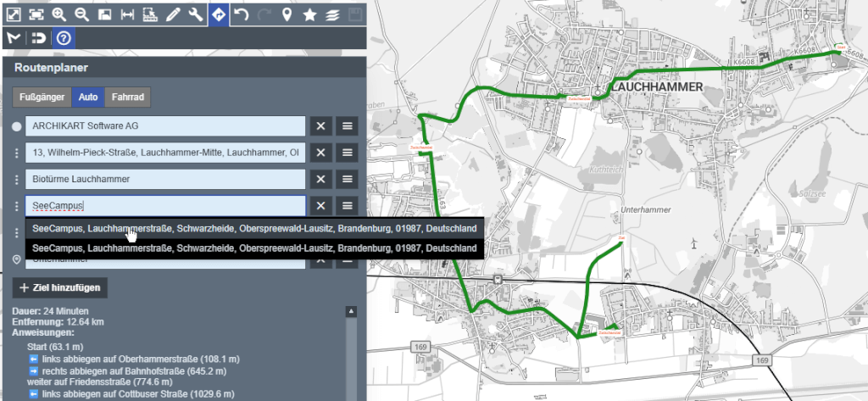Remove the Biotürme Lauchhammer waypoint
The width and height of the screenshot is (868, 401).
pyautogui.click(x=320, y=180)
